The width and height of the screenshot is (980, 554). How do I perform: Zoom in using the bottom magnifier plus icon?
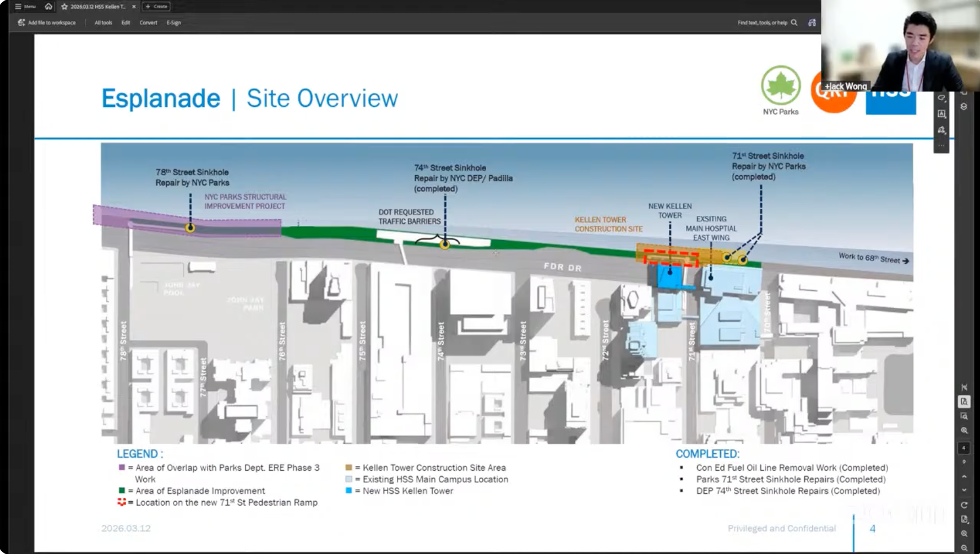click(x=964, y=534)
